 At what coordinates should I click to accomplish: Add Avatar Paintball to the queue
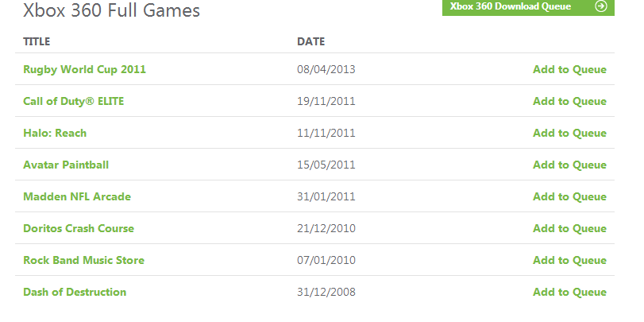(x=569, y=165)
